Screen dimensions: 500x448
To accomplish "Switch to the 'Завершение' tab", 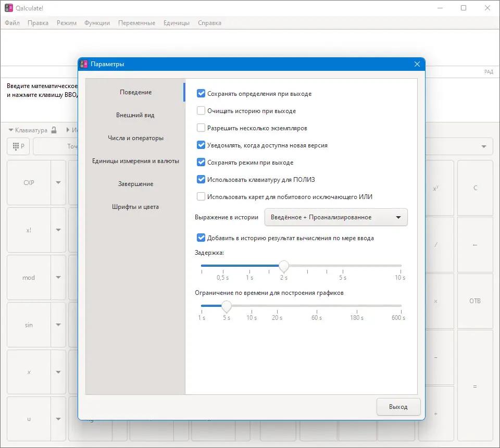I will click(x=135, y=184).
